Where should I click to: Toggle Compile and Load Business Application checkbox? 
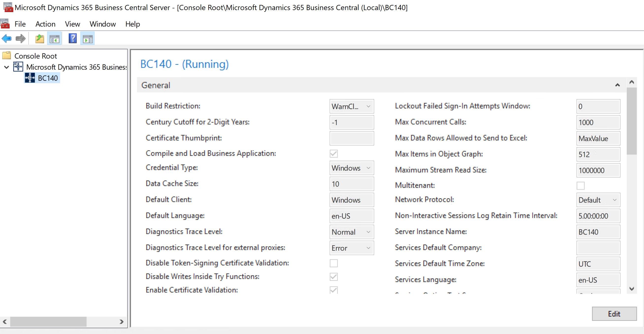pyautogui.click(x=334, y=154)
